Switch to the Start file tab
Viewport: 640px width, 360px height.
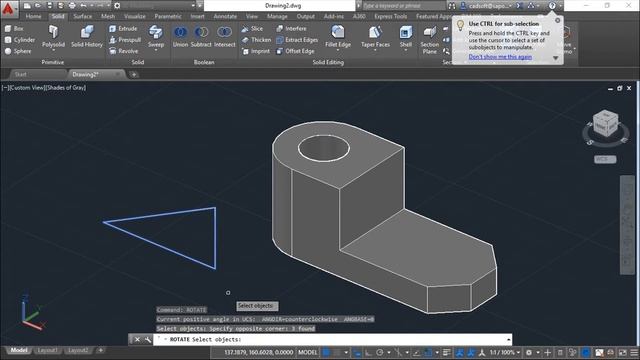[x=20, y=74]
